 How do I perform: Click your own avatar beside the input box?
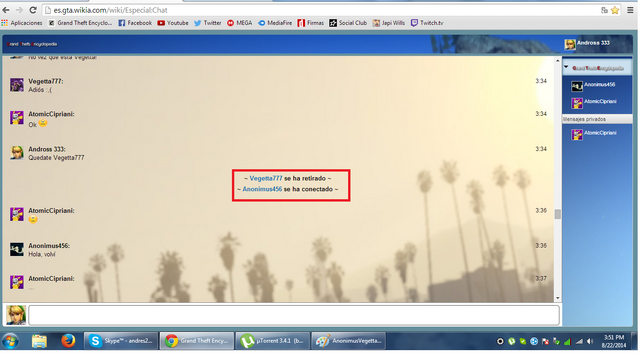tap(16, 315)
